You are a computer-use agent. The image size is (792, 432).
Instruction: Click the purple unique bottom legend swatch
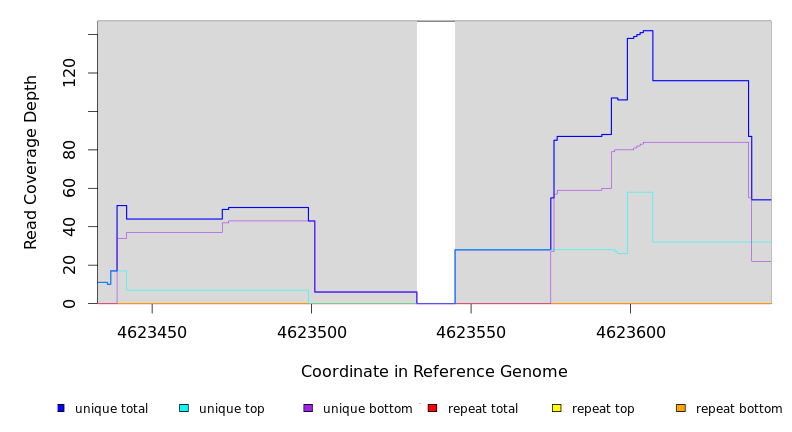tap(308, 408)
